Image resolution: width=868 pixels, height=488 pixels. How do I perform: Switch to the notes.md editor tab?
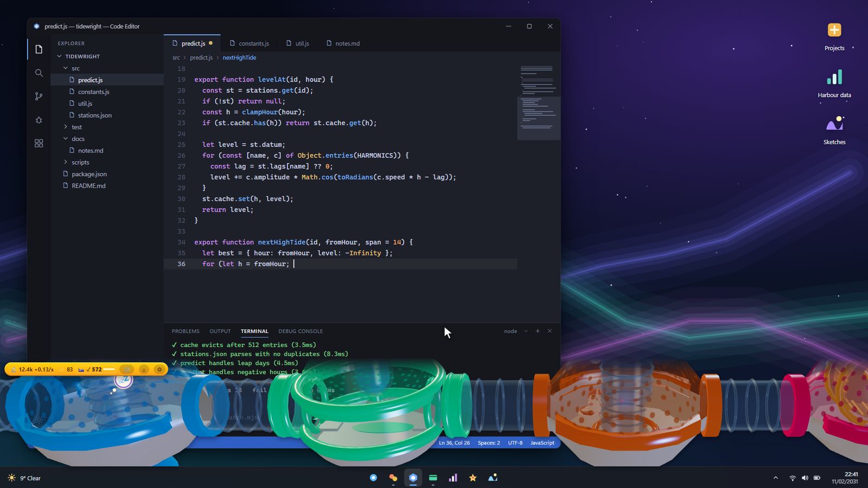(x=343, y=43)
